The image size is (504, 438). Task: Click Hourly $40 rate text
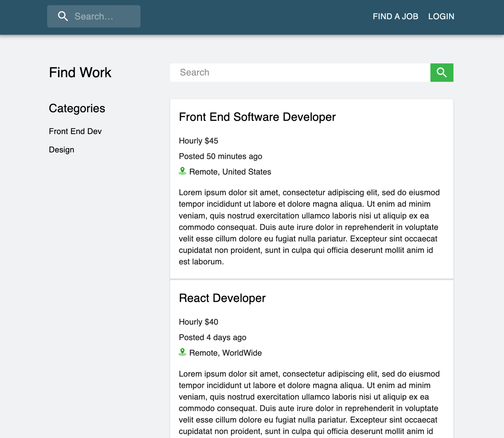click(x=198, y=322)
